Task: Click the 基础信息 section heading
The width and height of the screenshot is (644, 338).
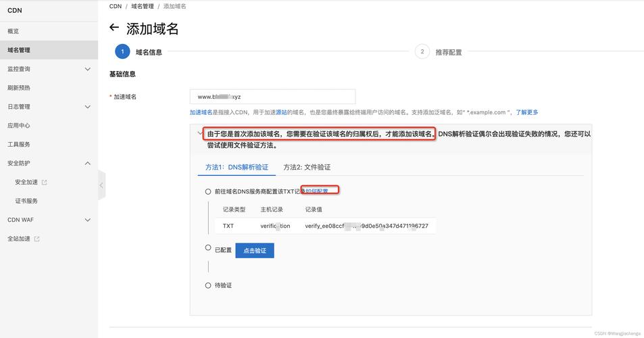Action: [122, 74]
